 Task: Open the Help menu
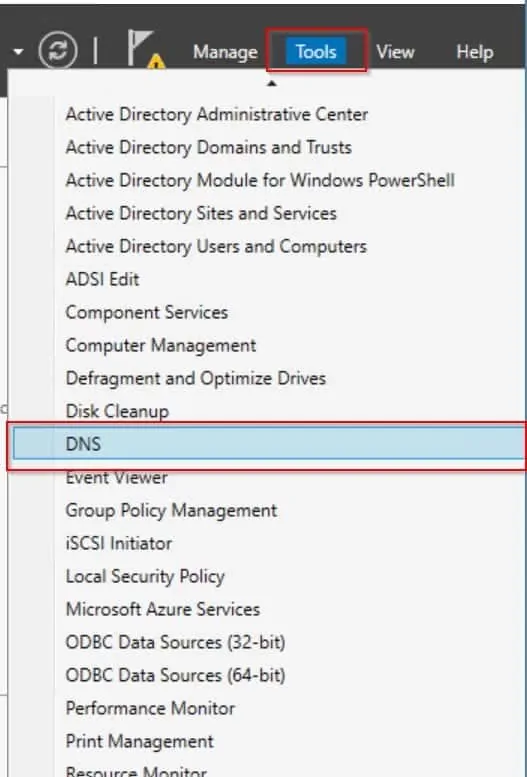(474, 52)
